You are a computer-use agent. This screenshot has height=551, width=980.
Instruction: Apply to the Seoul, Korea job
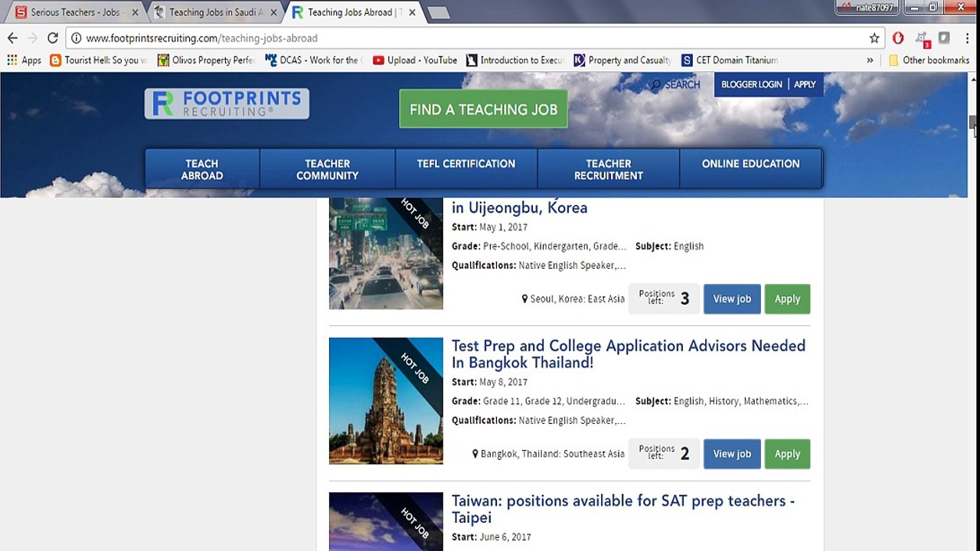coord(787,299)
